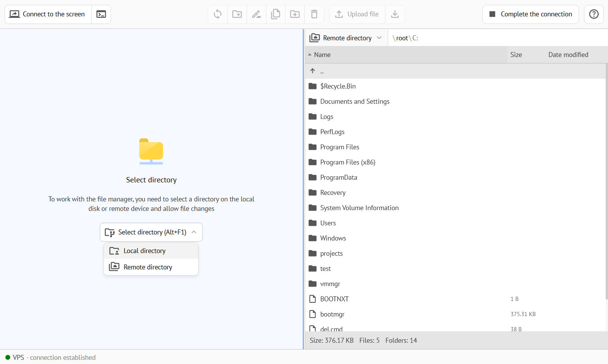This screenshot has width=608, height=364.
Task: Click the download arrow icon
Action: [395, 14]
